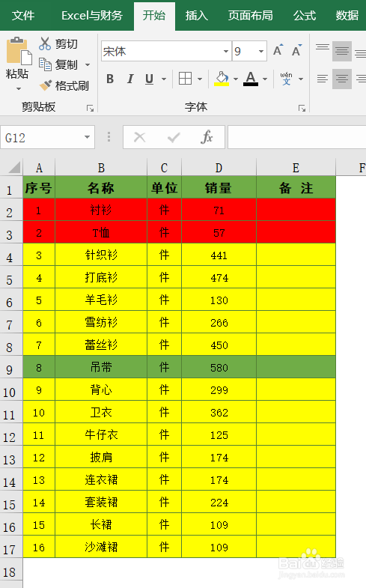This screenshot has height=588, width=366.
Task: Select header cell 销量
Action: tap(219, 187)
